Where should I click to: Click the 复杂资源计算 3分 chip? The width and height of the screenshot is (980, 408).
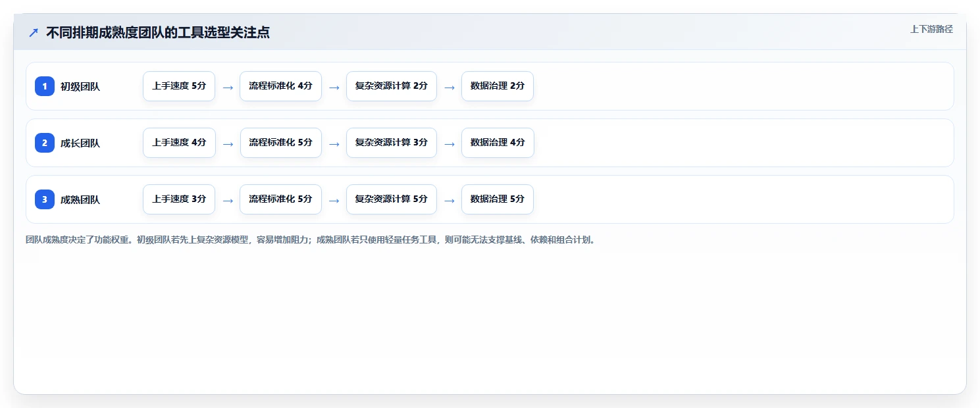[392, 143]
